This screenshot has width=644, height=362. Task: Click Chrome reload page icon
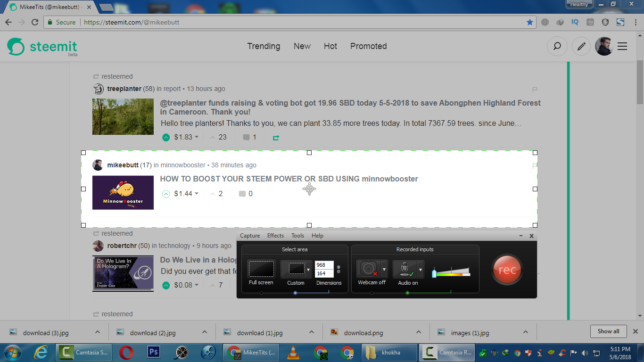tap(35, 22)
